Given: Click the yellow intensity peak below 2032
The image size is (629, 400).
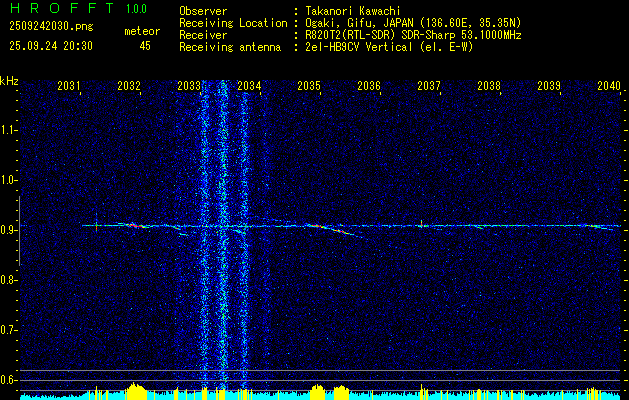Looking at the screenshot, I should click(x=136, y=391).
